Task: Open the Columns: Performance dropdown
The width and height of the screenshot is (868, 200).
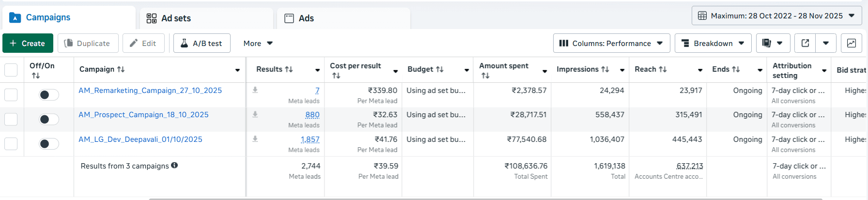Action: (611, 43)
